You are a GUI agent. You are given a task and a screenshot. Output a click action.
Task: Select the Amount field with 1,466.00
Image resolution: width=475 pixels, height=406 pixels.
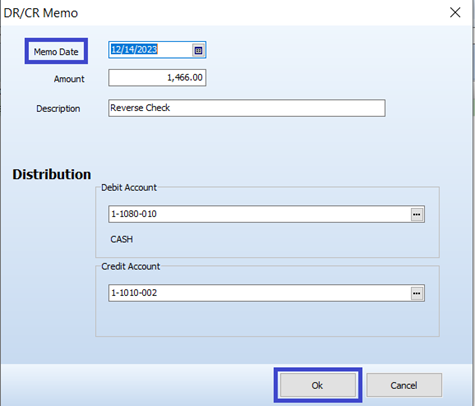(157, 78)
